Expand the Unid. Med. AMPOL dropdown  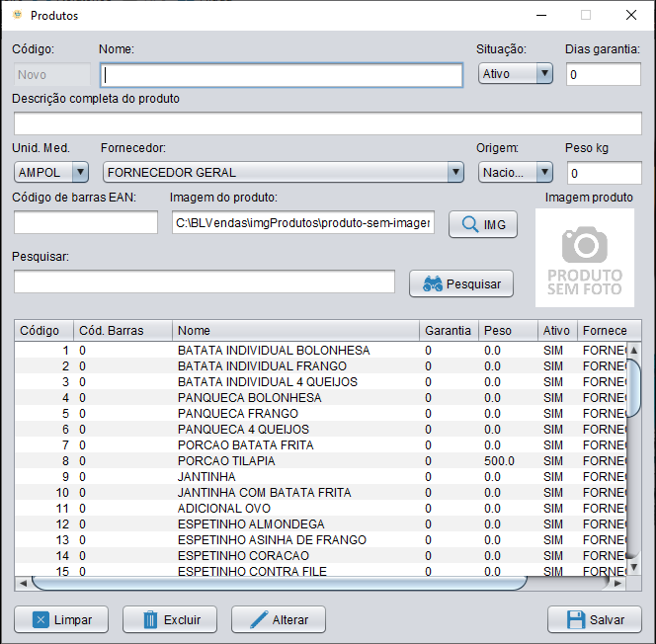pyautogui.click(x=51, y=172)
